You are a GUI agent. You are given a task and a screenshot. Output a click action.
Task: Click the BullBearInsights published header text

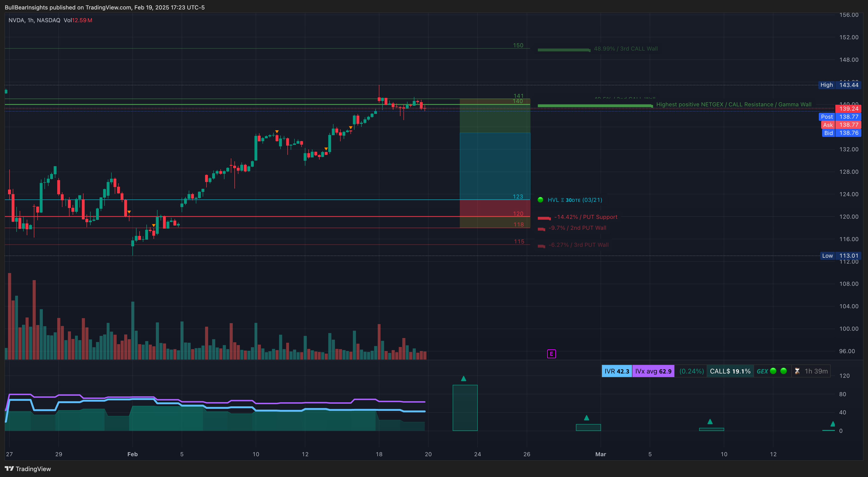105,7
